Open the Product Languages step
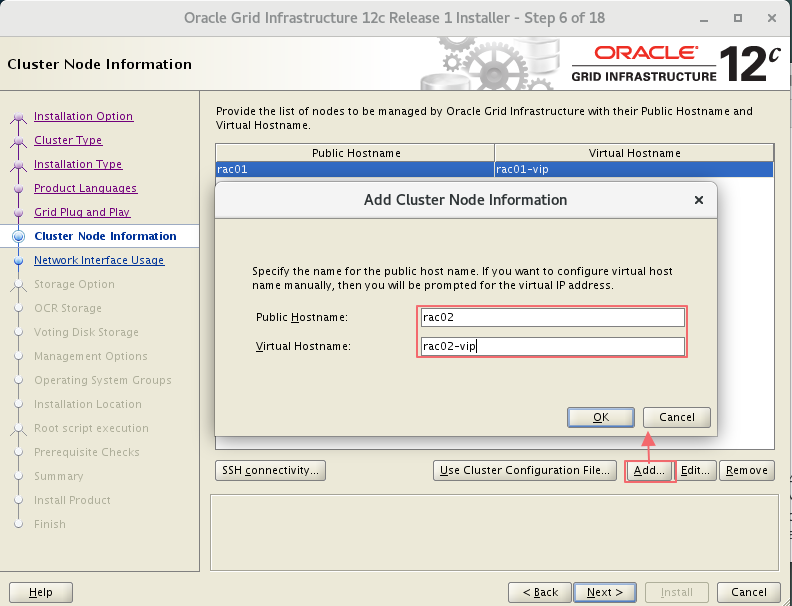 85,188
